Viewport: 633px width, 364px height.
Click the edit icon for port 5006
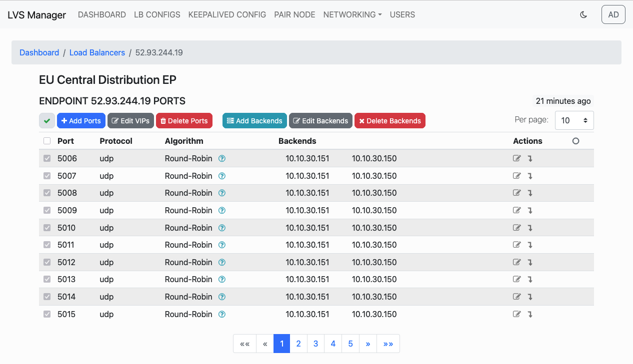click(517, 159)
